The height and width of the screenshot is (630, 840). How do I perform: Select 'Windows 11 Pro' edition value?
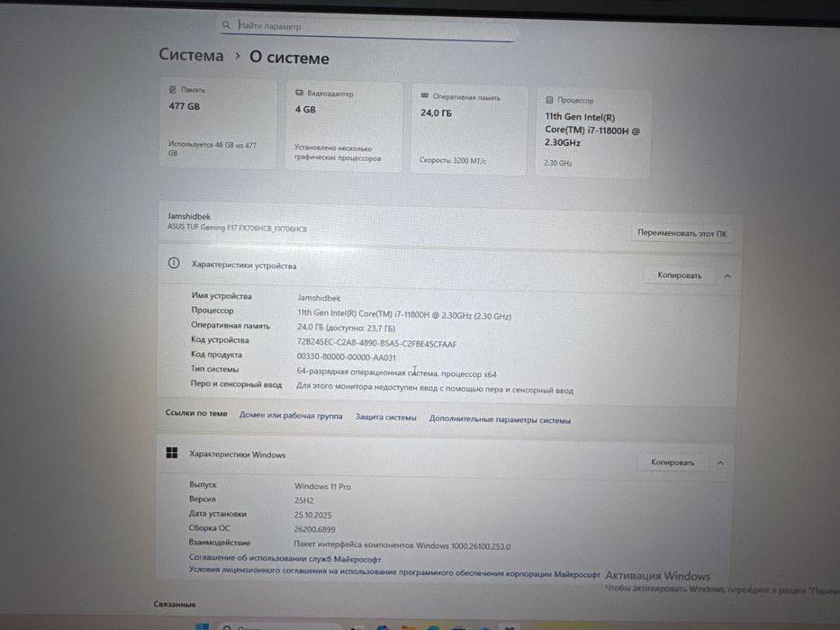pyautogui.click(x=322, y=486)
